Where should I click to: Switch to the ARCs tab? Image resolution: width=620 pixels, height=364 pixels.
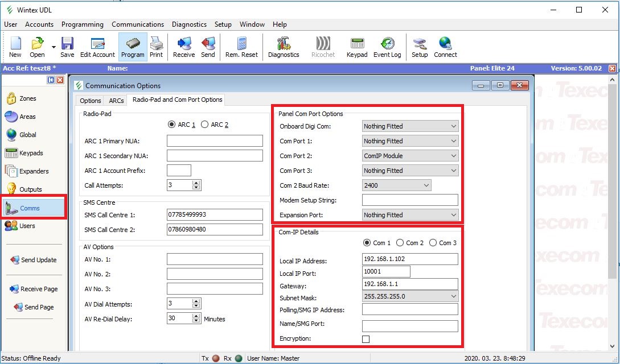point(116,101)
